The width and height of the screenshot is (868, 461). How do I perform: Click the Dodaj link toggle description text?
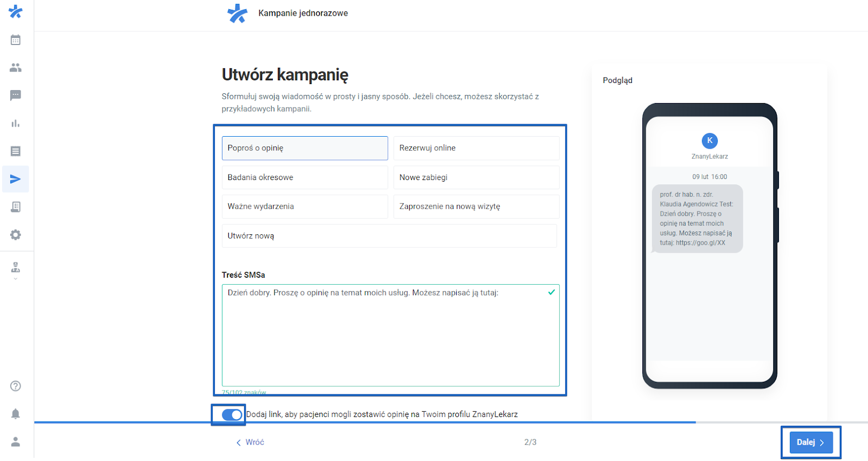tap(382, 414)
